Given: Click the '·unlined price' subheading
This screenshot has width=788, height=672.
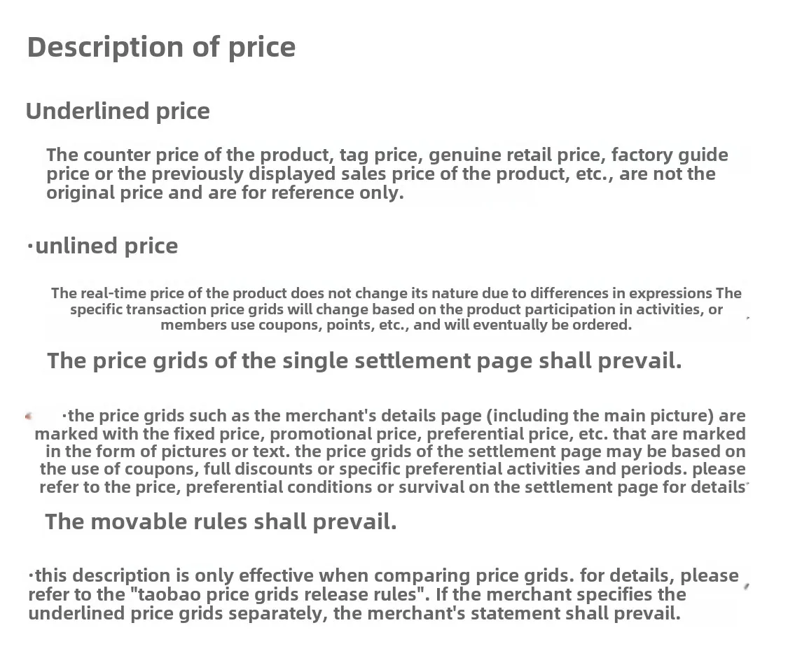Looking at the screenshot, I should click(x=102, y=246).
